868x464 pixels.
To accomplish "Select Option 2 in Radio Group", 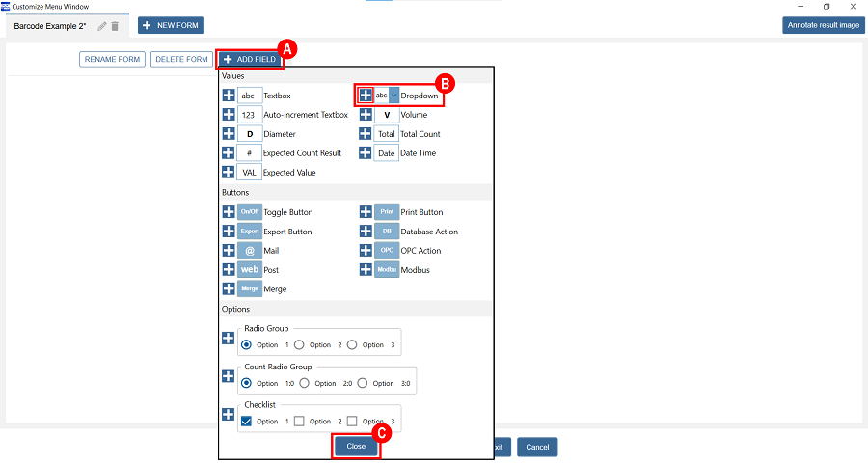I will 299,344.
